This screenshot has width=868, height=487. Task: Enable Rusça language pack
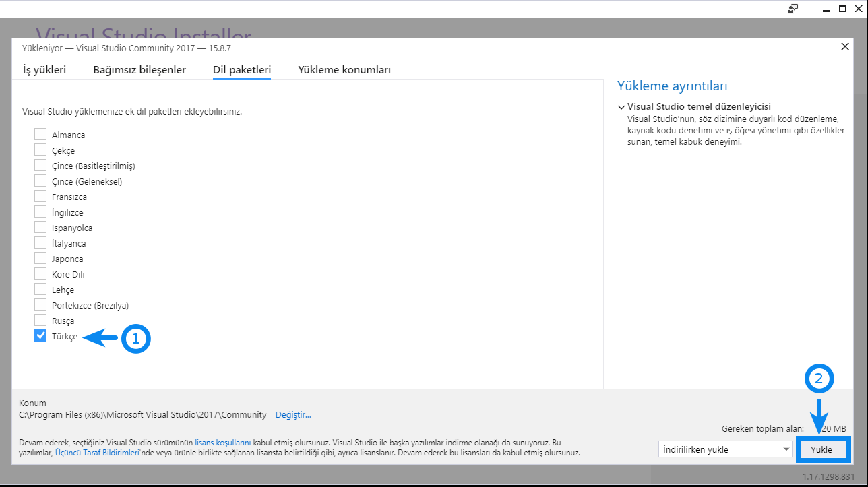coord(40,321)
